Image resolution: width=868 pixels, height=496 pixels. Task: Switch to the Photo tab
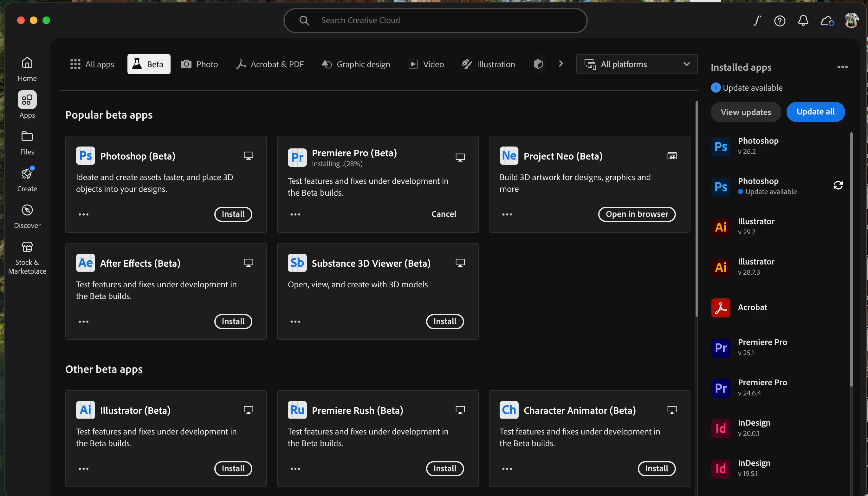pyautogui.click(x=199, y=64)
